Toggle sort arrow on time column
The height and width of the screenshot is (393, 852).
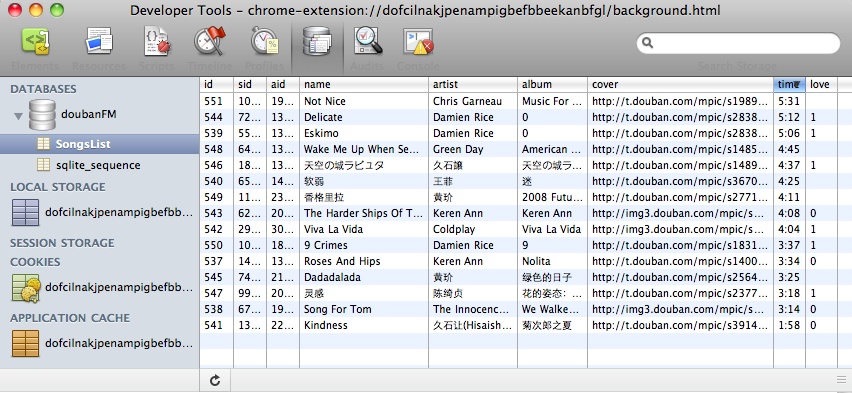pos(797,84)
